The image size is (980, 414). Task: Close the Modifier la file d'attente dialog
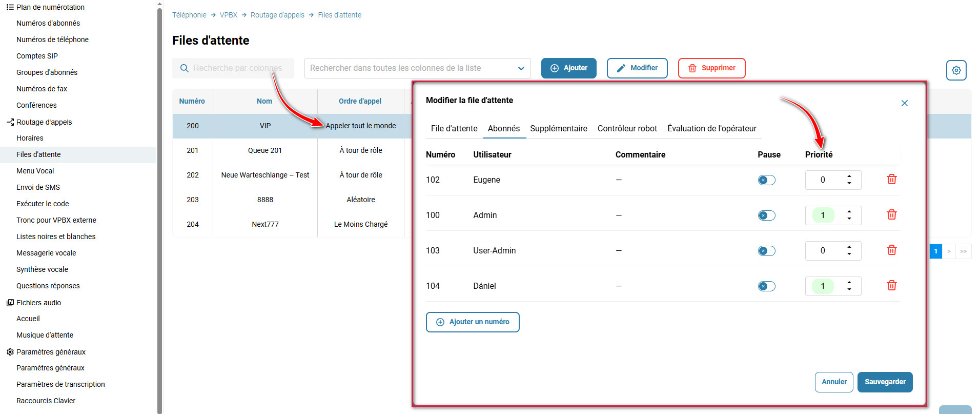pyautogui.click(x=905, y=103)
